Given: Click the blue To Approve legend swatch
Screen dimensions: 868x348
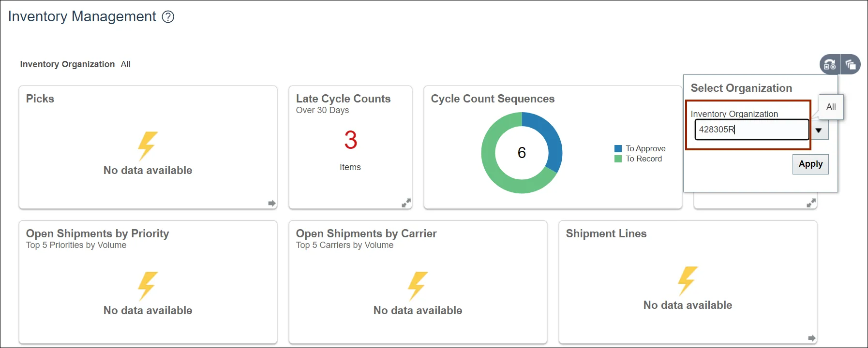Looking at the screenshot, I should click(618, 148).
